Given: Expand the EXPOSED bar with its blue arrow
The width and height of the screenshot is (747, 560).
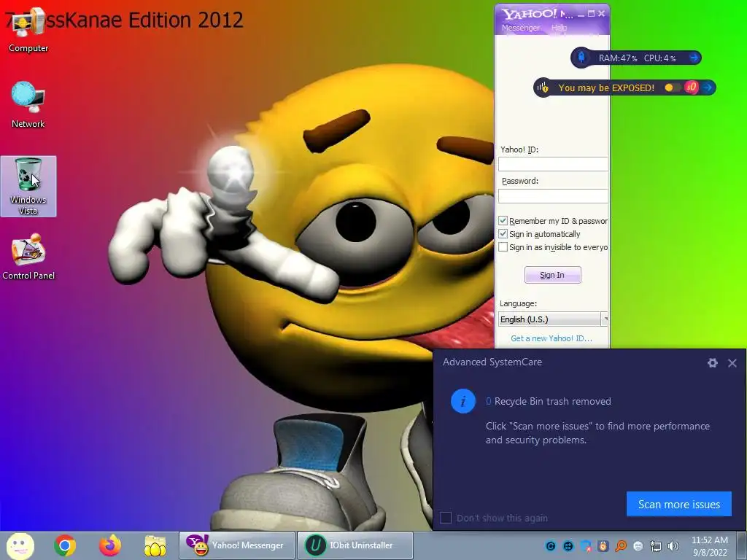Looking at the screenshot, I should 708,87.
